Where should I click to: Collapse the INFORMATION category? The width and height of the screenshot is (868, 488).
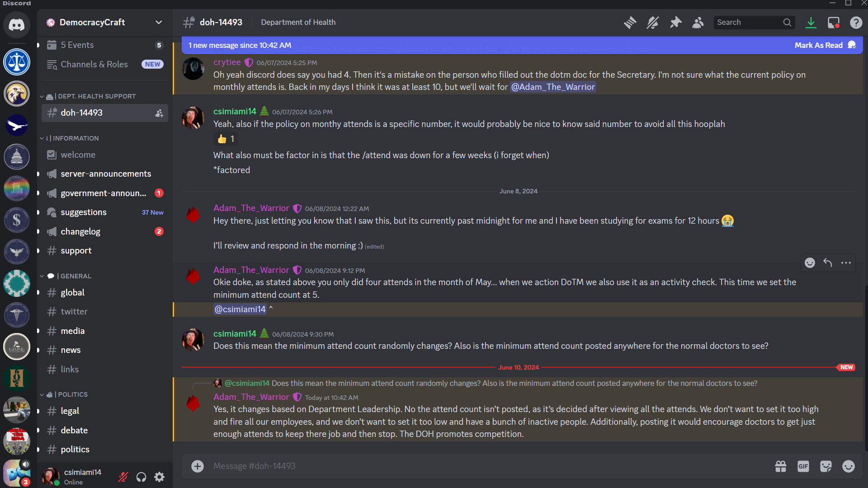click(x=70, y=138)
